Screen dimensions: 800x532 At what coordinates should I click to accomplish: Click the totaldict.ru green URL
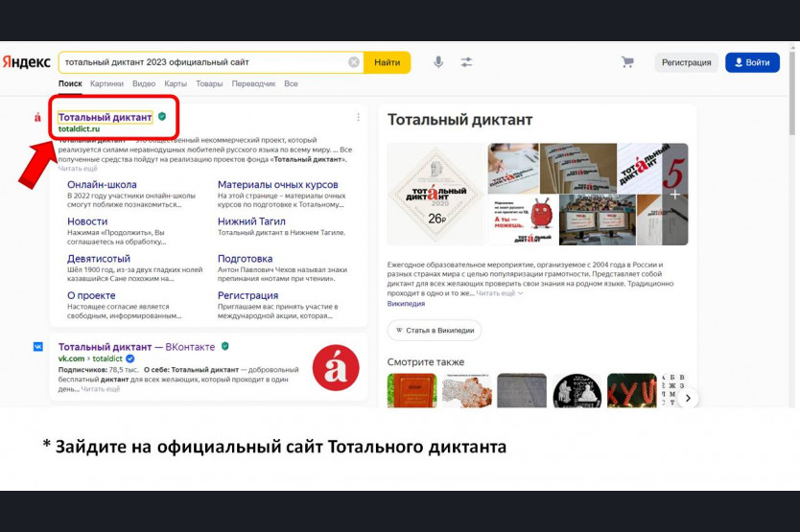pos(79,129)
